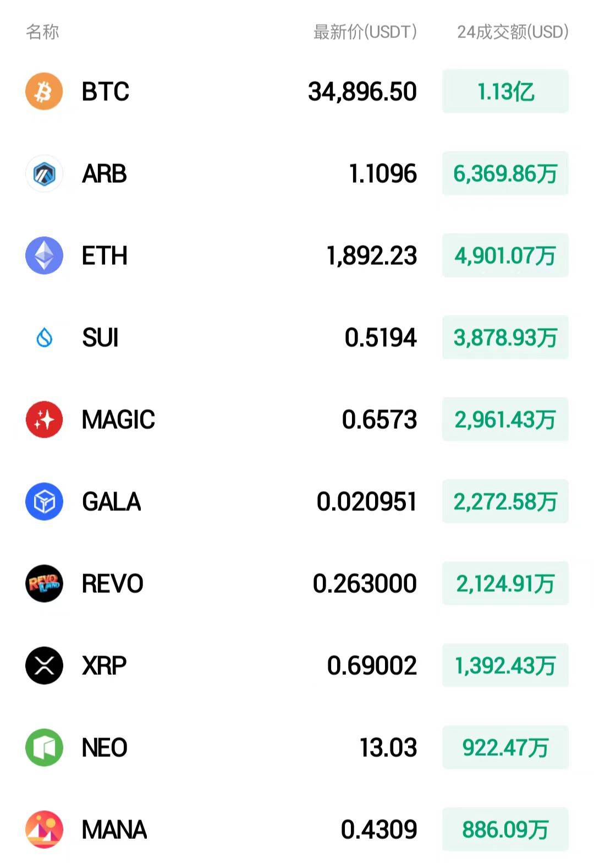Image resolution: width=594 pixels, height=868 pixels.
Task: Click ARB volume badge 6,369.86万
Action: point(505,173)
